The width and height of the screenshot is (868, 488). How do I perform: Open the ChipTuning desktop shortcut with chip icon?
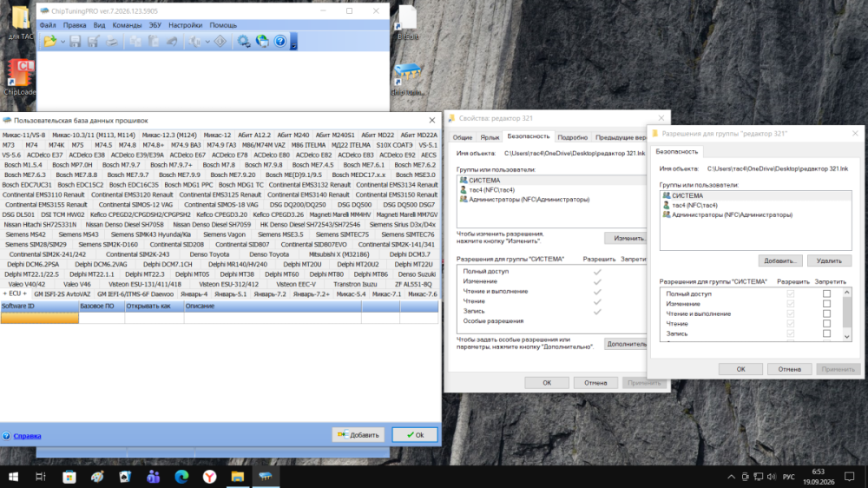click(408, 79)
